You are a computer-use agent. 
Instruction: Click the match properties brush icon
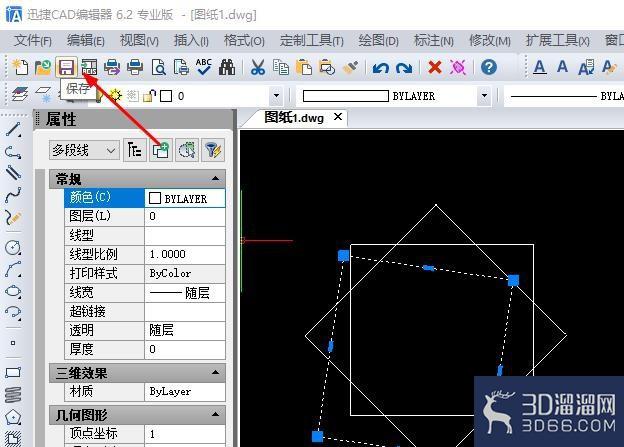(x=350, y=67)
